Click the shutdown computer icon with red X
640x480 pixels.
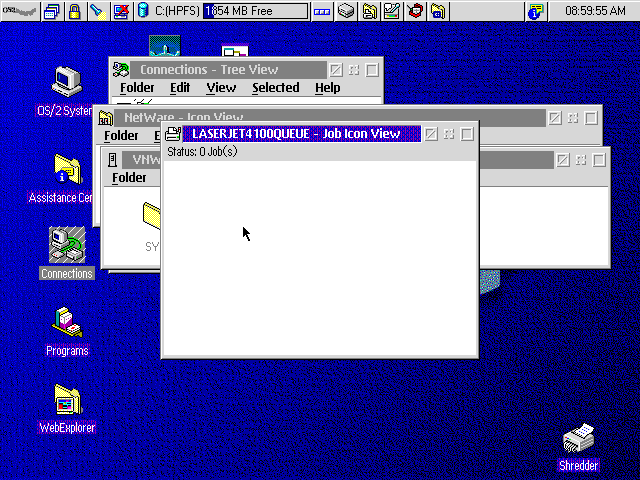click(x=121, y=11)
